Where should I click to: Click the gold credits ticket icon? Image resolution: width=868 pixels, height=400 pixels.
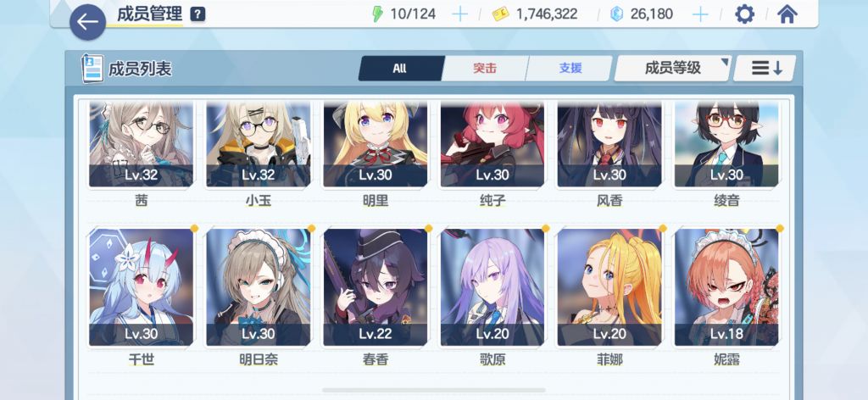[500, 14]
